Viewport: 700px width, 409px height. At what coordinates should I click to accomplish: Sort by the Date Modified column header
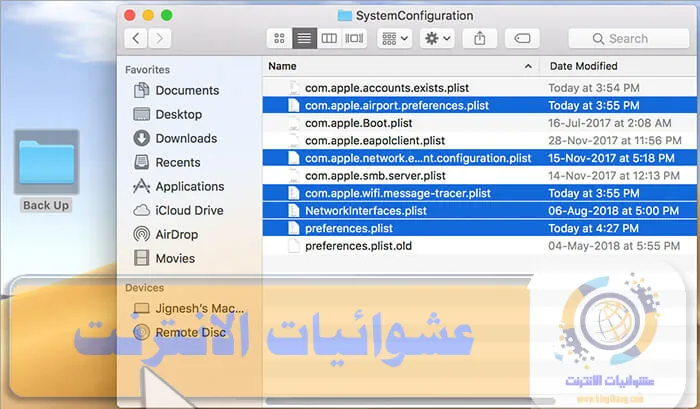click(583, 66)
